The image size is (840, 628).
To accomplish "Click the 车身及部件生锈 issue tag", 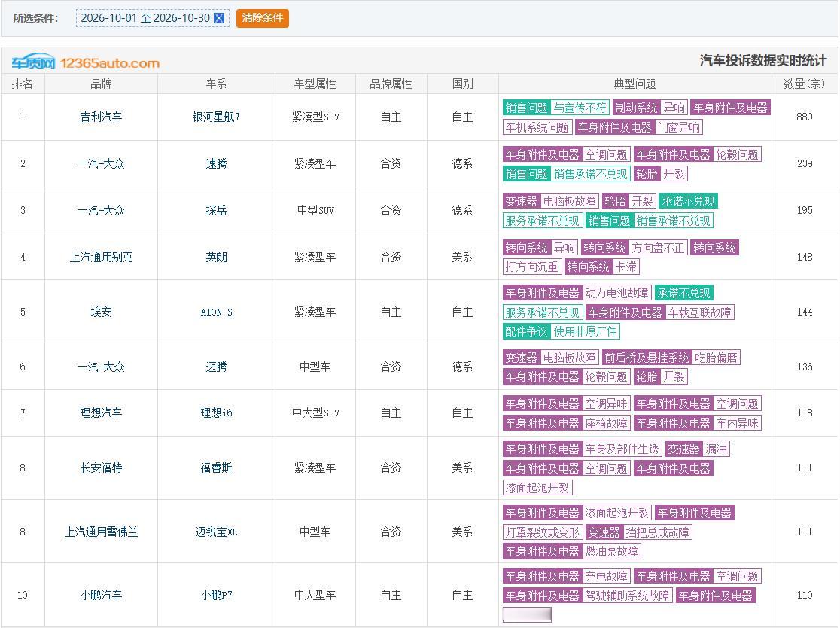I will (x=622, y=449).
